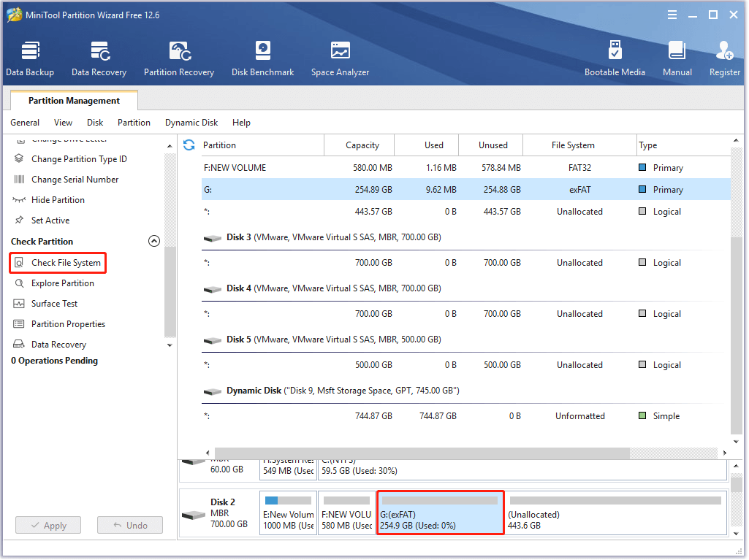Open Explore Partition

click(x=53, y=283)
